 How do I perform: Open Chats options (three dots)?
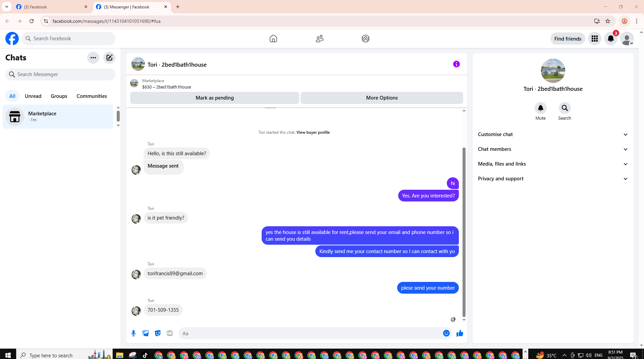pos(93,58)
